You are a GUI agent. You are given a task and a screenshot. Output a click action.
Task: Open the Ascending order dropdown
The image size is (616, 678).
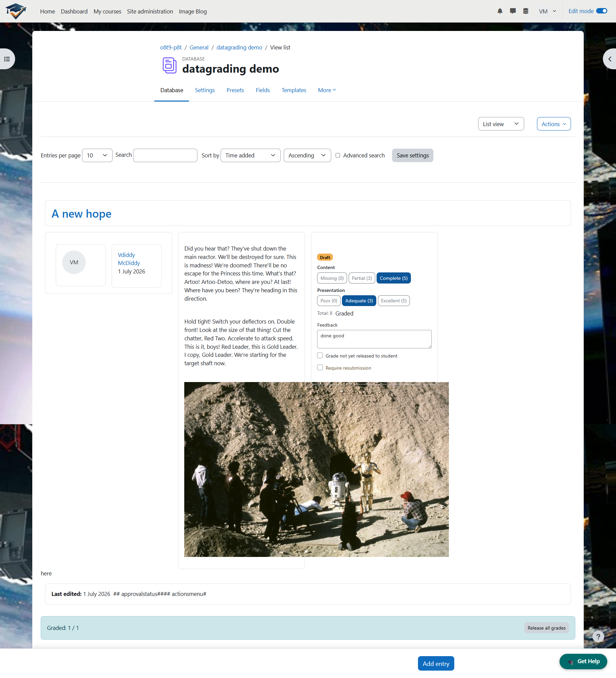pos(307,155)
